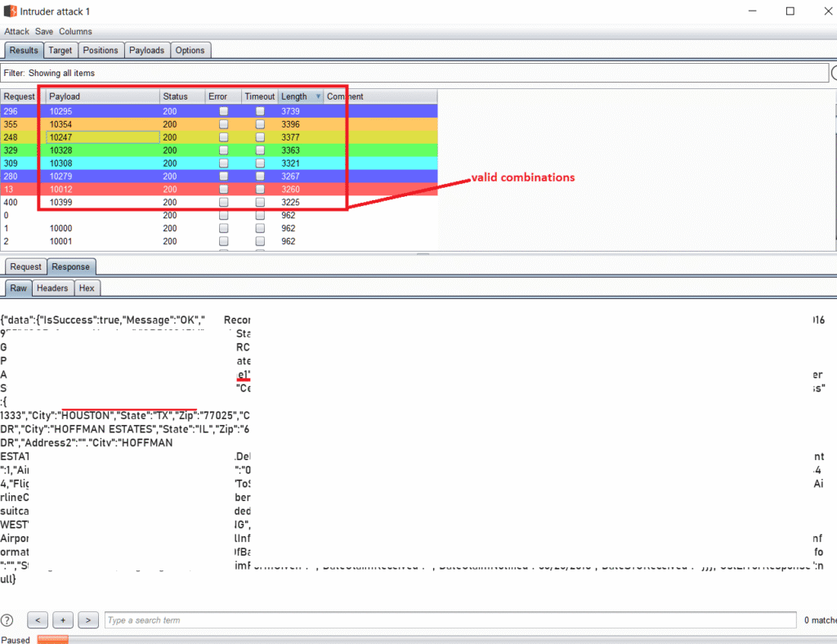Go to previous search match arrow
Screen dimensions: 837x644
point(38,620)
